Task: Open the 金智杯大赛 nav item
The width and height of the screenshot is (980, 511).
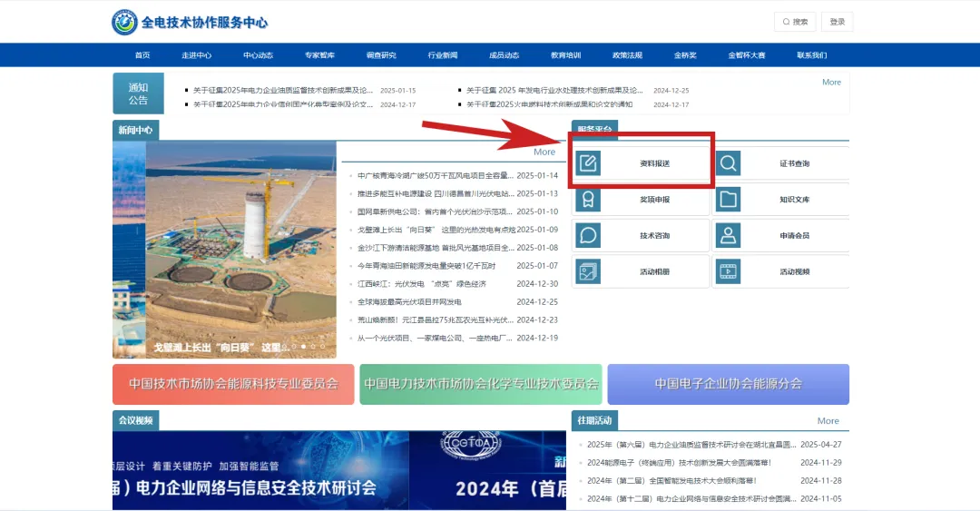Action: point(746,55)
